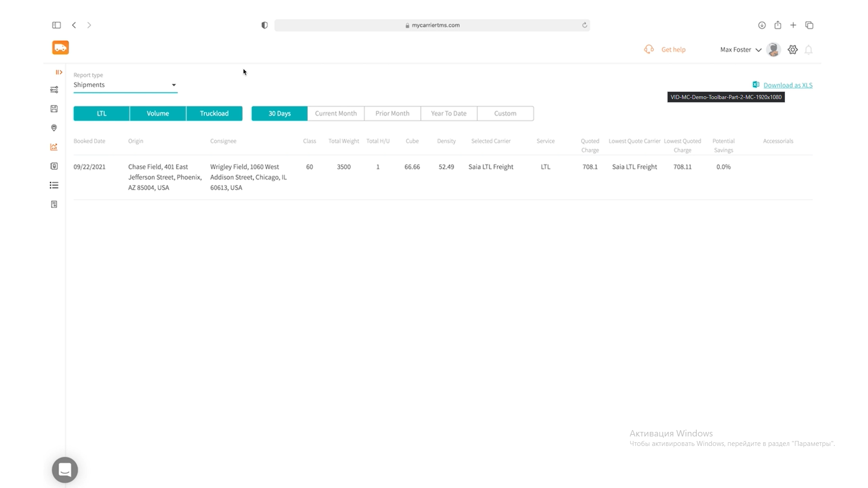Viewport: 868px width, 488px height.
Task: Open a new tab with plus icon
Action: pyautogui.click(x=793, y=25)
